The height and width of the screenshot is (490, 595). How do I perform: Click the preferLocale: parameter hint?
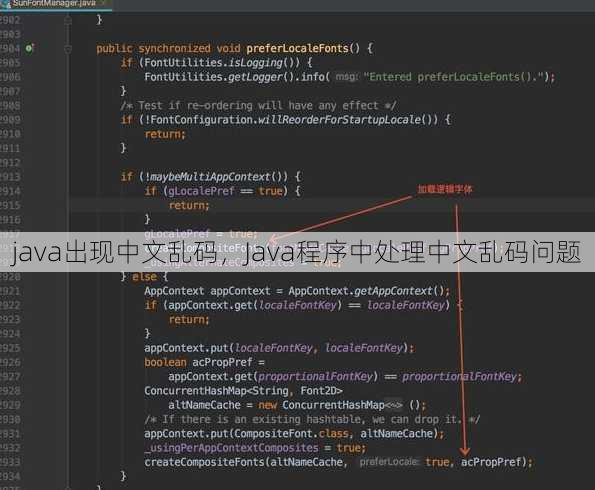(389, 462)
